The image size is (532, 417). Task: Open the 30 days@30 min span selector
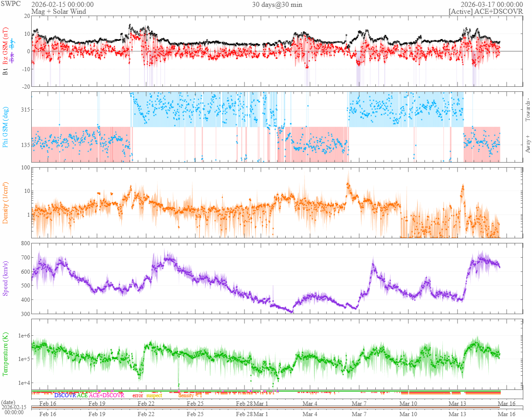pos(277,5)
